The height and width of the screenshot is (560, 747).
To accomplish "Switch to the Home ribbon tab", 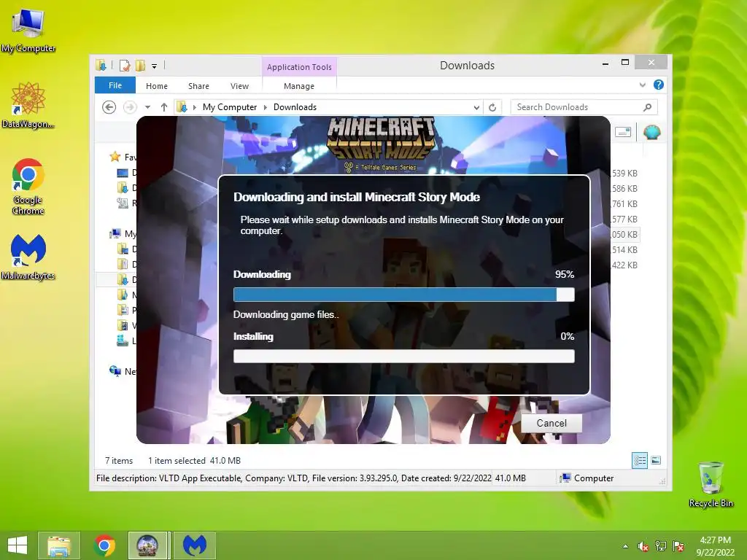I will point(156,86).
